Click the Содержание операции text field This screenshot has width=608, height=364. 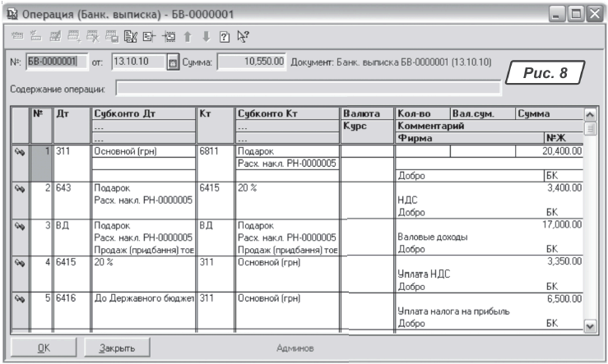pos(308,87)
